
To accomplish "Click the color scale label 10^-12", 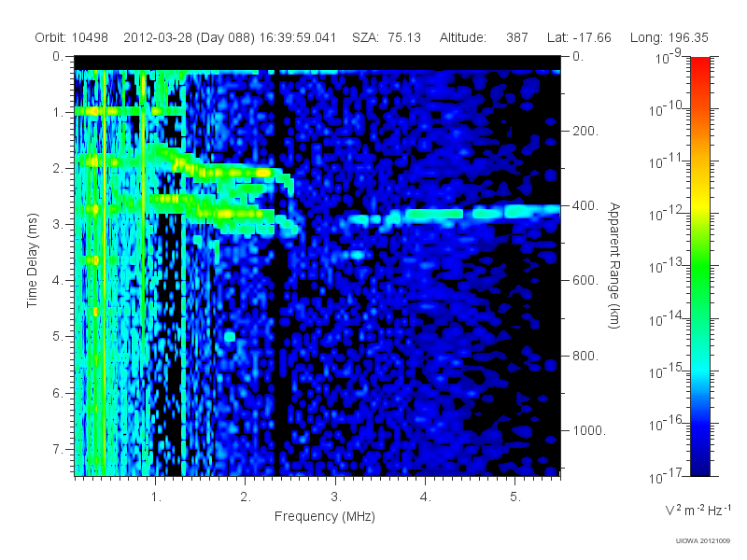I will click(x=668, y=214).
